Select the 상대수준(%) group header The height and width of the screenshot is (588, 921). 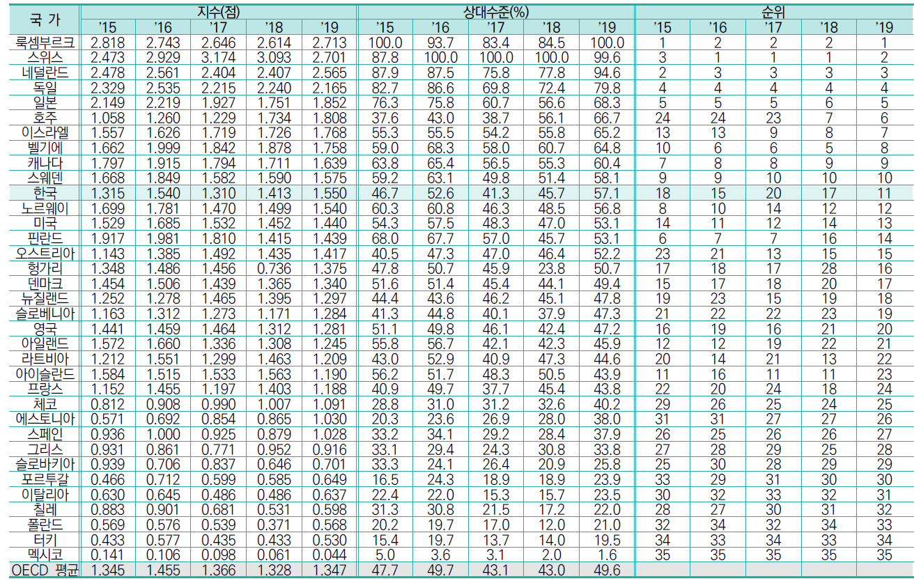coord(495,12)
